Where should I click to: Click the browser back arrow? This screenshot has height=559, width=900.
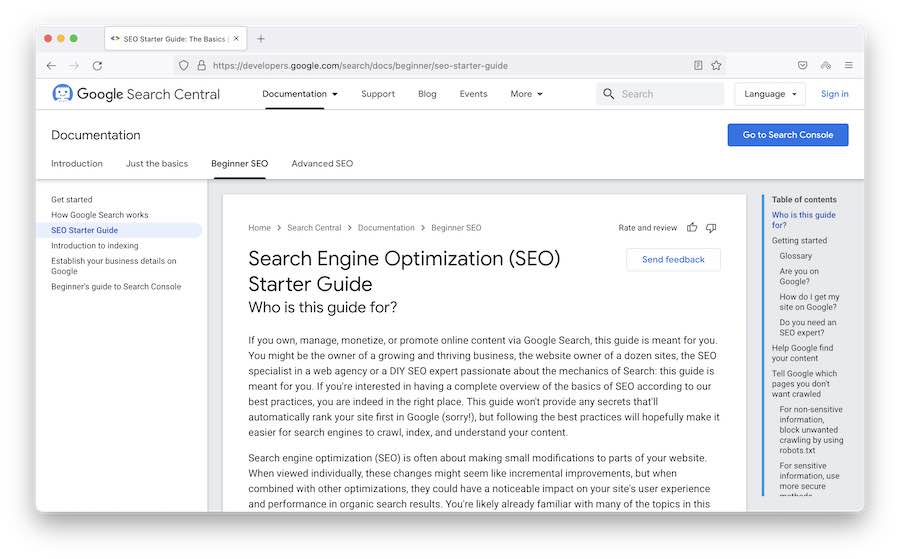click(x=51, y=65)
